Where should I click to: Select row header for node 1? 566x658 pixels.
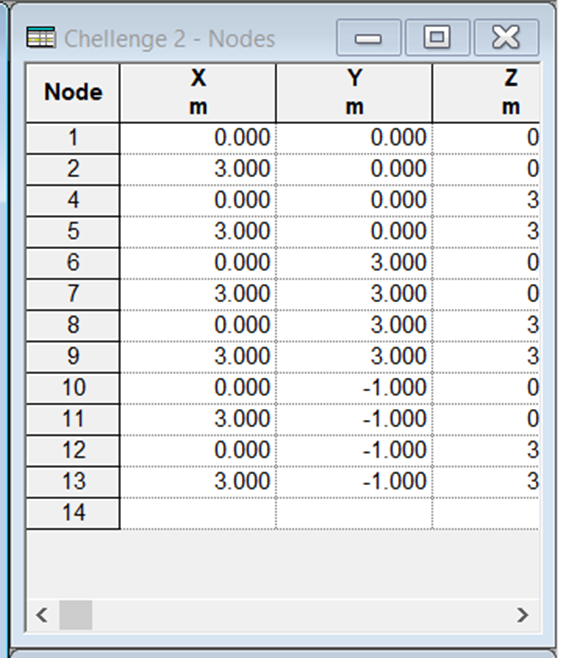73,138
